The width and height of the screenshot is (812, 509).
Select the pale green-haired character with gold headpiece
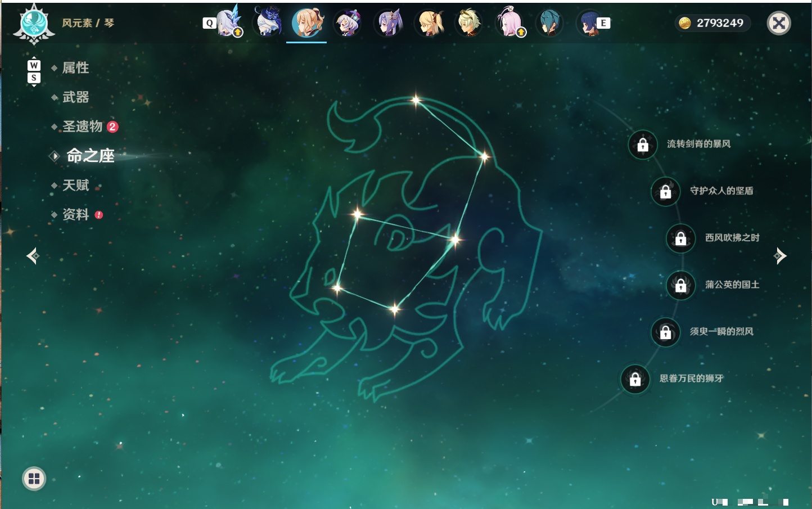pos(469,24)
